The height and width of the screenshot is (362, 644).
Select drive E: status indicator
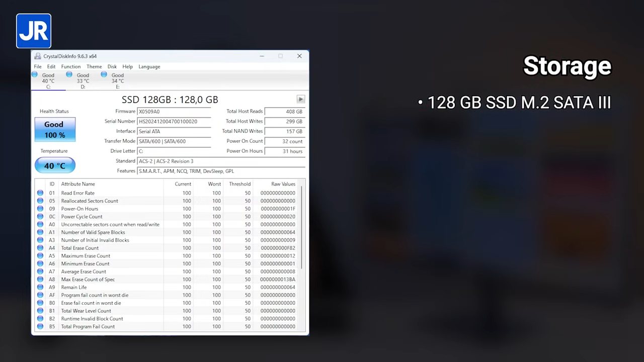point(117,80)
